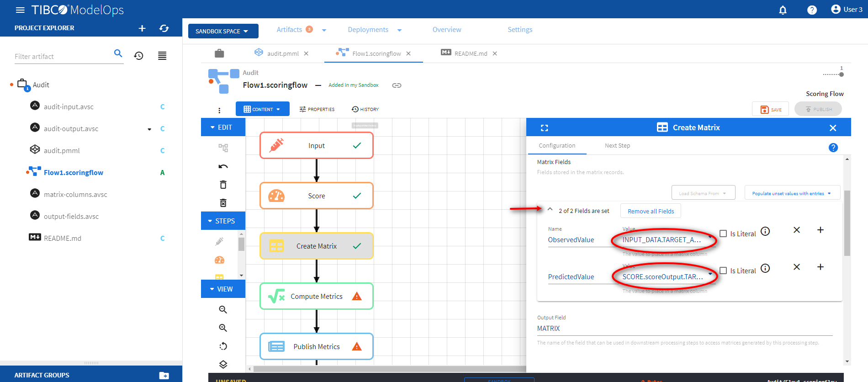Viewport: 868px width, 382px height.
Task: Switch to the Next Step tab
Action: (617, 146)
